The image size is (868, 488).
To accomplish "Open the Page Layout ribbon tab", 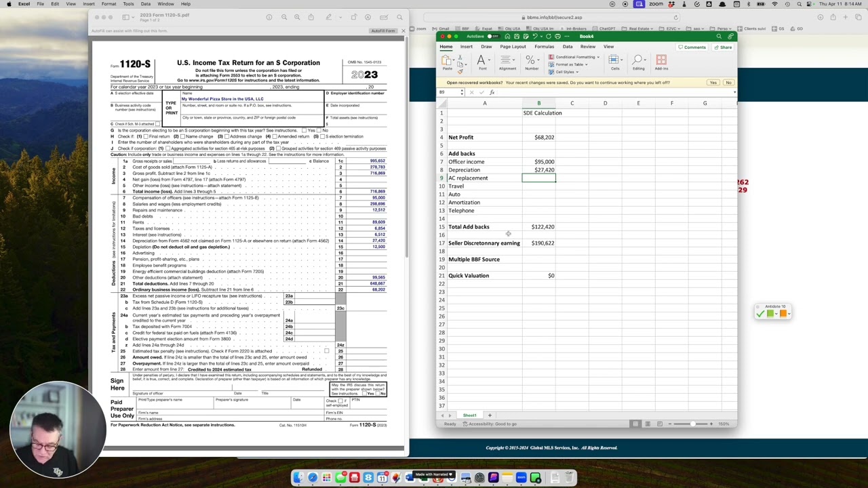I will (513, 47).
